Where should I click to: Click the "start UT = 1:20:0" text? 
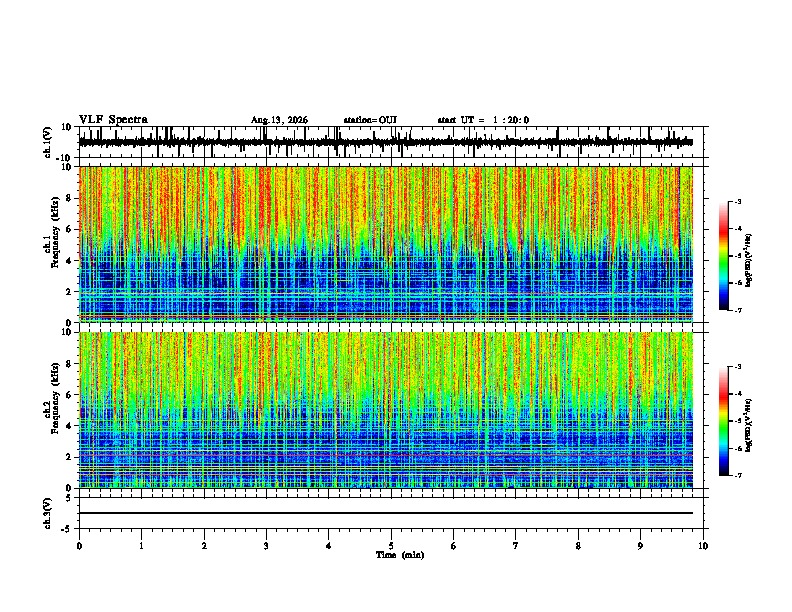pos(483,120)
